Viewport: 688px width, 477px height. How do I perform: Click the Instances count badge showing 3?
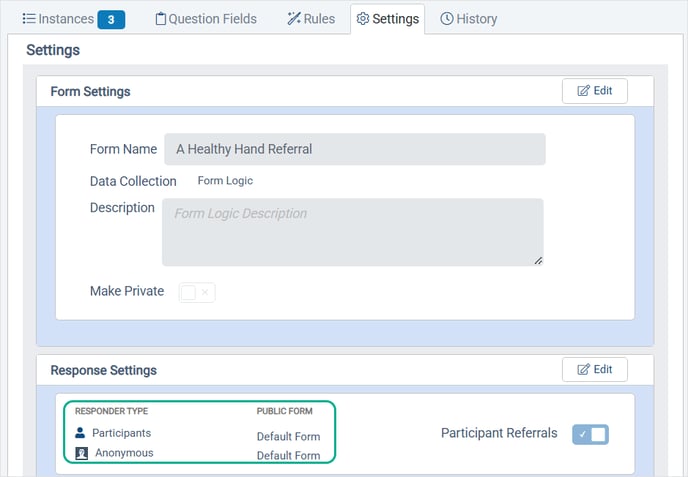(x=111, y=19)
